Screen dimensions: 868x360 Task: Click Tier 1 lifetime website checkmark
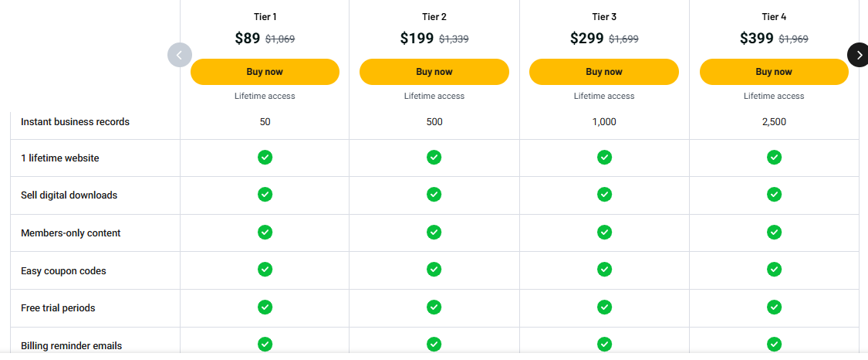point(265,158)
